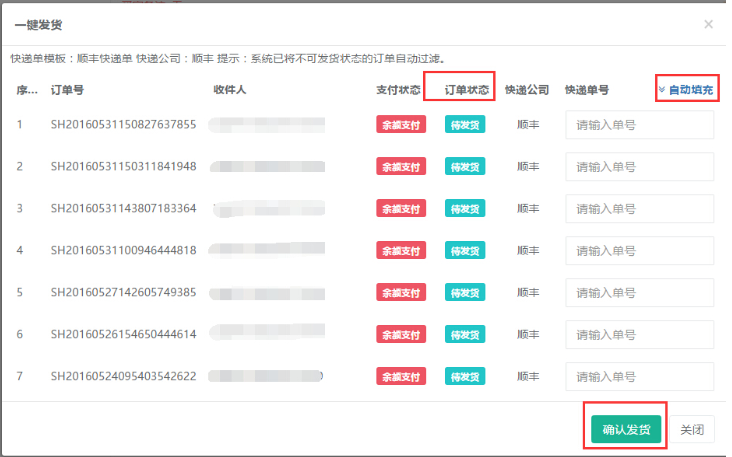Viewport: 732px width, 457px height.
Task: Click 待发货 status badge in row 5
Action: 465,293
